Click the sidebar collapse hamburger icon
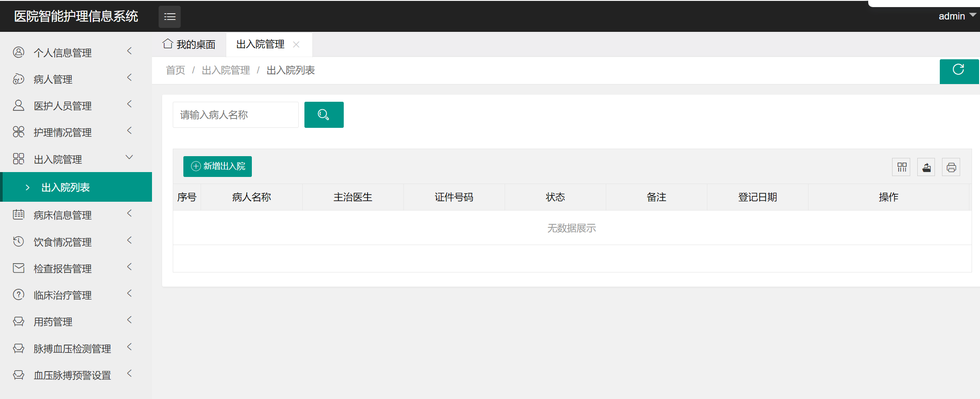The image size is (980, 399). pyautogui.click(x=170, y=17)
